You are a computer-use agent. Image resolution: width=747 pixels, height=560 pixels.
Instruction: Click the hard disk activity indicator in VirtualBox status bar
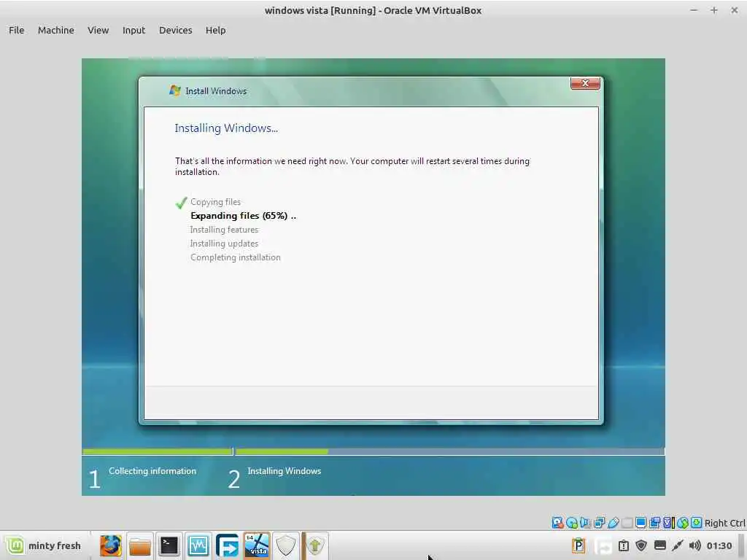(557, 523)
